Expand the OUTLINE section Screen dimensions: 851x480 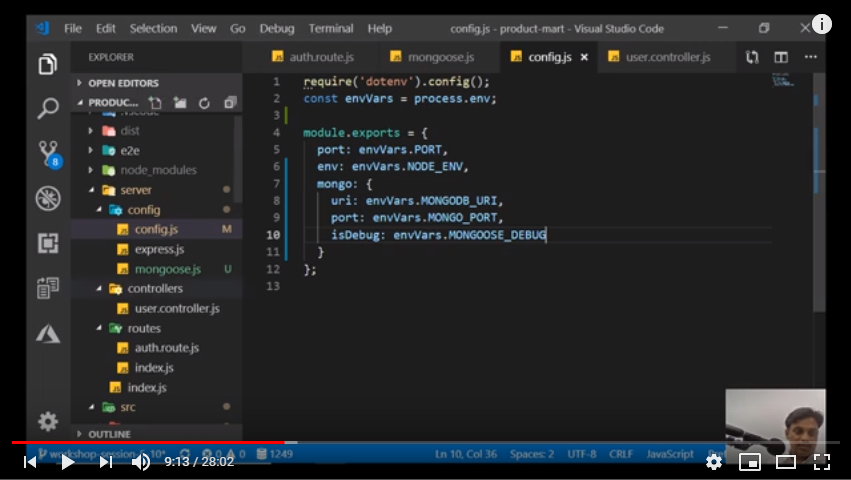(109, 434)
